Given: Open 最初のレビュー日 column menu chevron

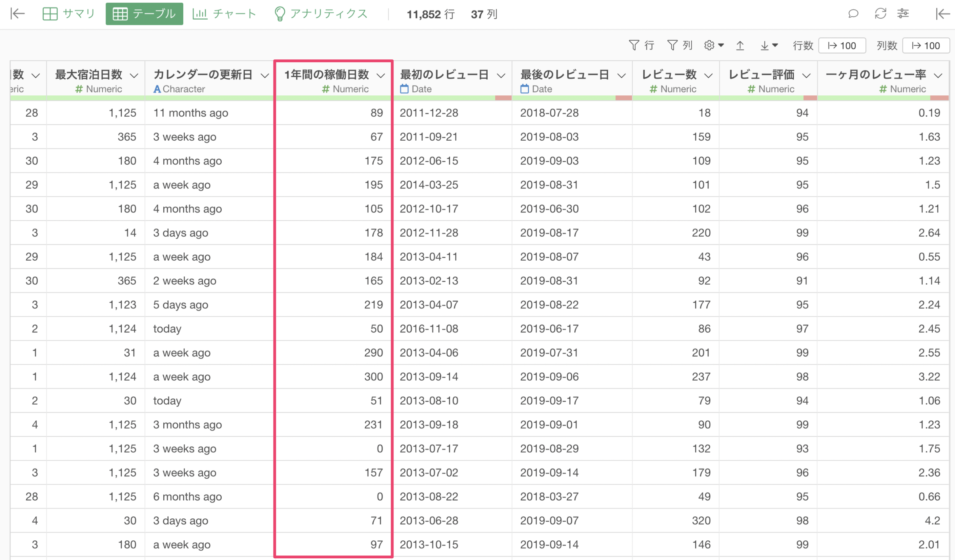Looking at the screenshot, I should click(x=501, y=75).
